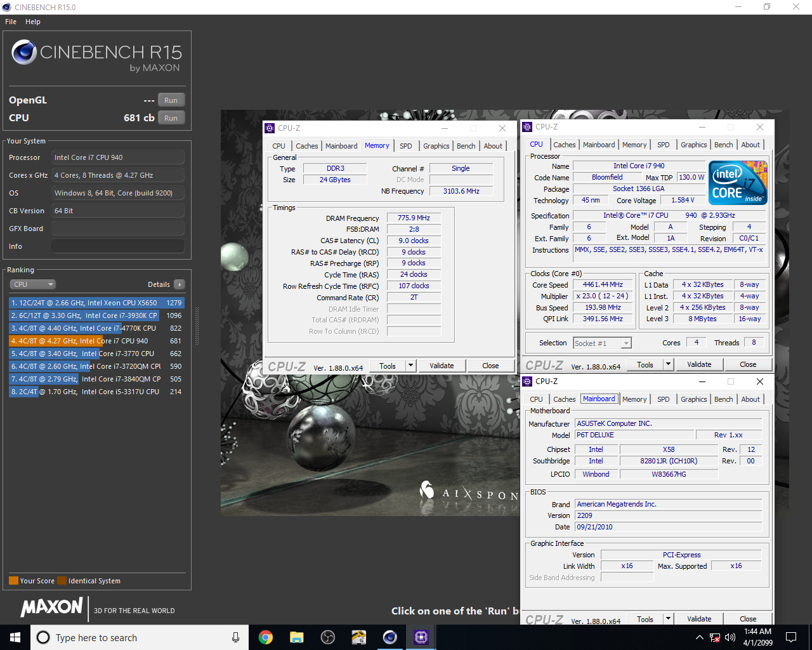
Task: Click the microphone icon in search box
Action: (235, 637)
